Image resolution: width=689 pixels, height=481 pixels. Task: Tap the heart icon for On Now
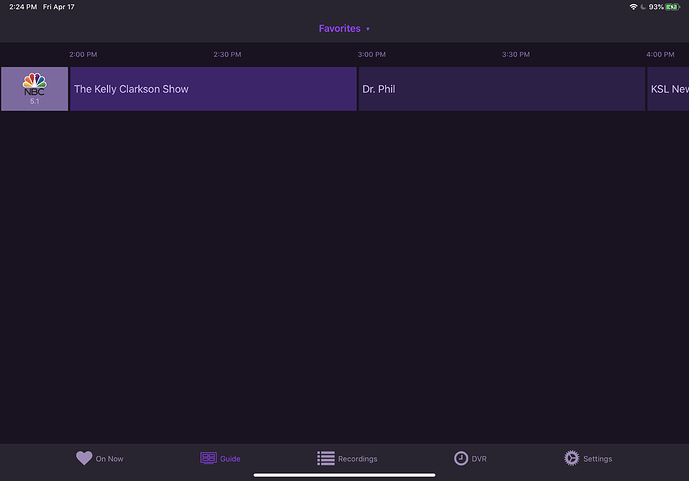click(x=84, y=458)
